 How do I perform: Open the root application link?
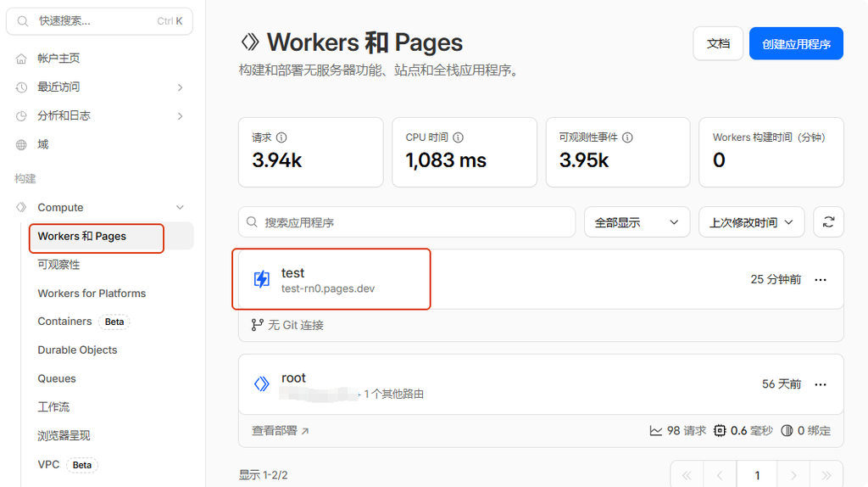[293, 378]
